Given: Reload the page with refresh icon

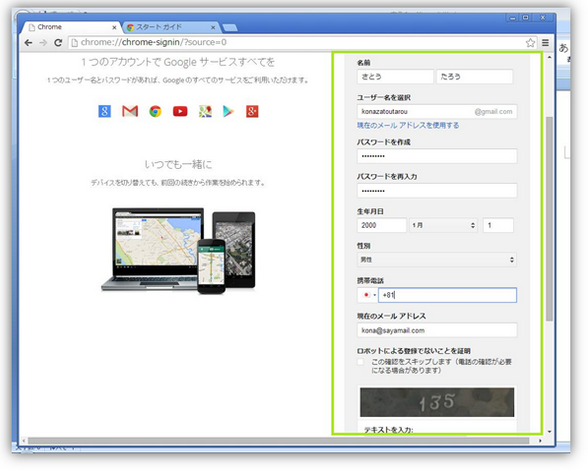Looking at the screenshot, I should [58, 42].
